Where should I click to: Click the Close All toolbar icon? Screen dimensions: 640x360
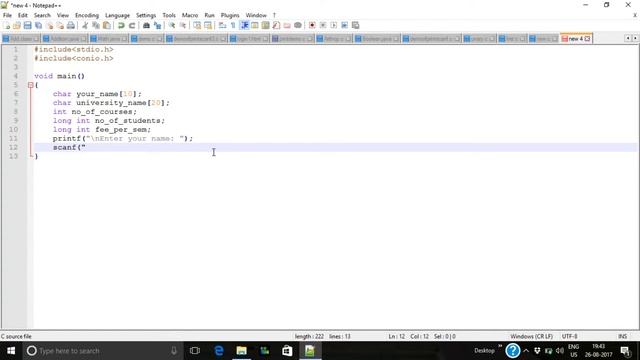click(x=60, y=25)
